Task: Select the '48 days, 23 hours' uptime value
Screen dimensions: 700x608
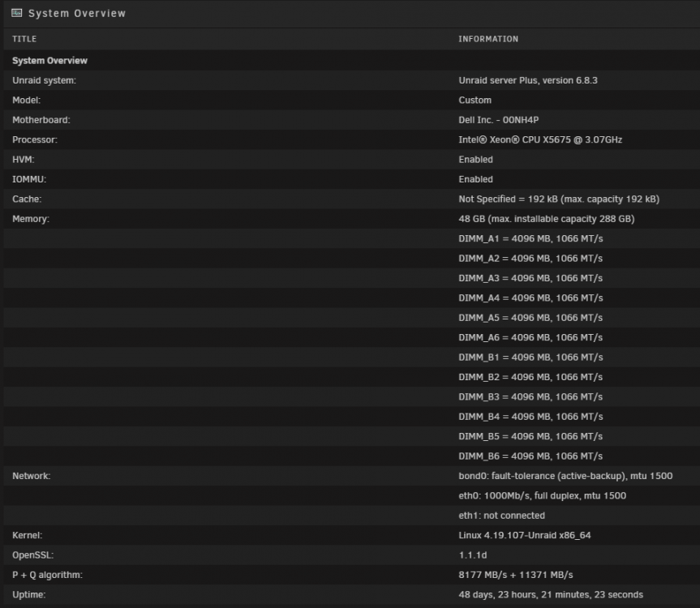Action: (551, 594)
